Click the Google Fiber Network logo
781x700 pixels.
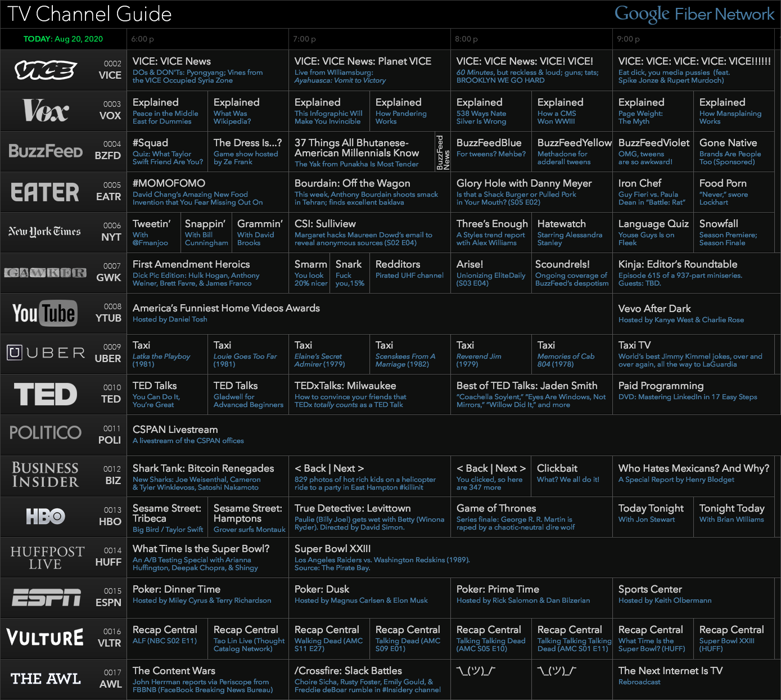(694, 14)
